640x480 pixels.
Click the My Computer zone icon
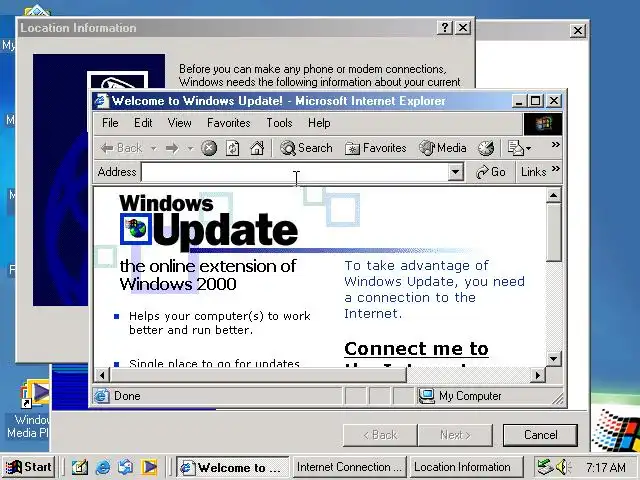point(427,396)
